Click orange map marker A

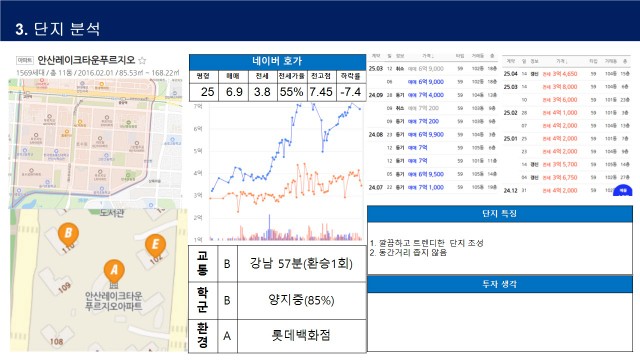[114, 271]
